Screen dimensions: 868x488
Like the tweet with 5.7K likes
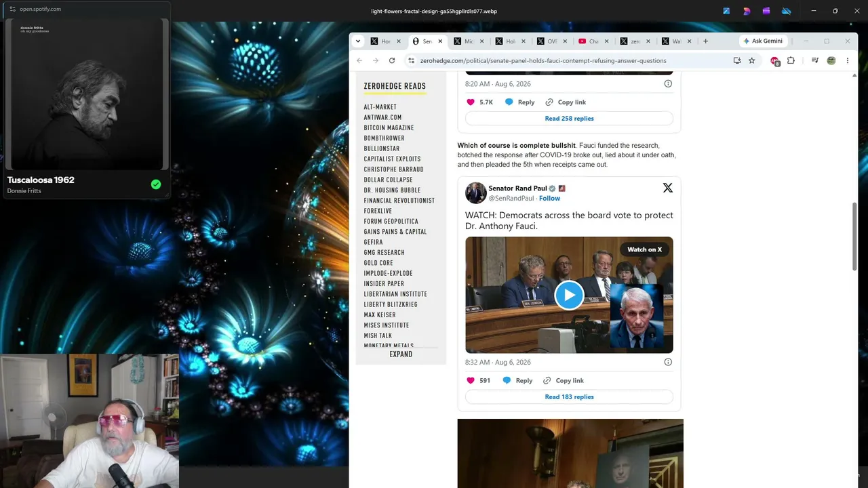pos(471,102)
